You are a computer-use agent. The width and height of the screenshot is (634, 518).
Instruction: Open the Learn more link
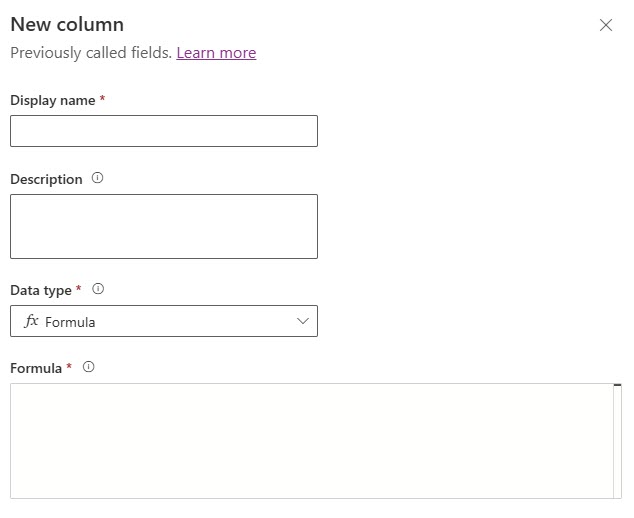(216, 53)
